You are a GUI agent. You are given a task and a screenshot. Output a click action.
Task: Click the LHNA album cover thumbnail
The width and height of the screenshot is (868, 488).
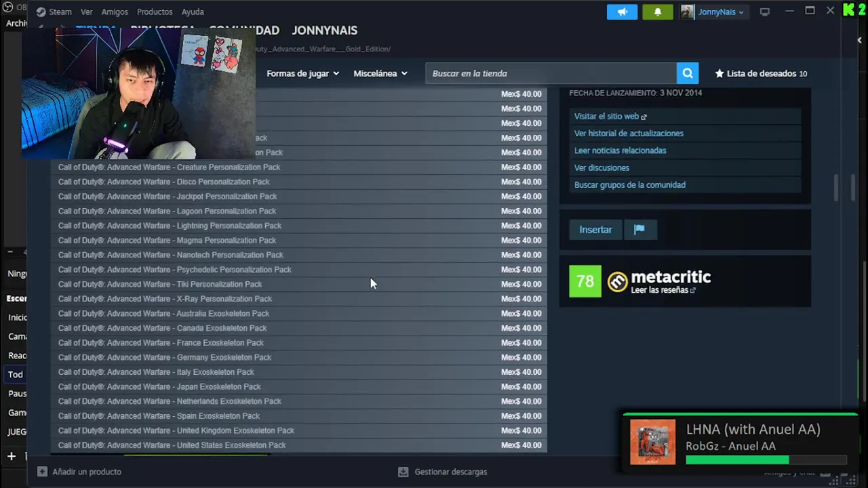[x=652, y=442]
